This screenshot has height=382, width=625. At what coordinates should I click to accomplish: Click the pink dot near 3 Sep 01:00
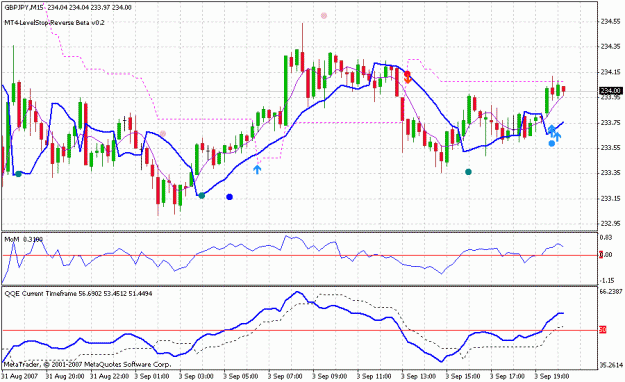point(163,134)
